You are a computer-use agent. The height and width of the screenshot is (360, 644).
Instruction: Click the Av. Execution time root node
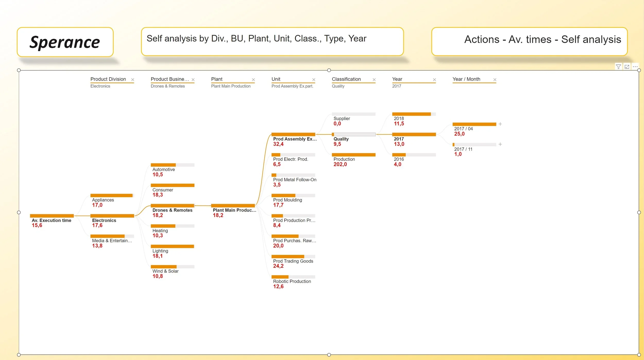(51, 220)
